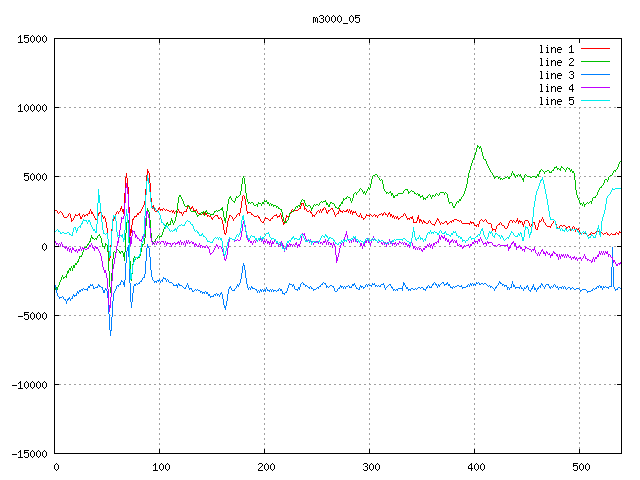Pick the line 4 legend label
640x480 pixels.
557,88
